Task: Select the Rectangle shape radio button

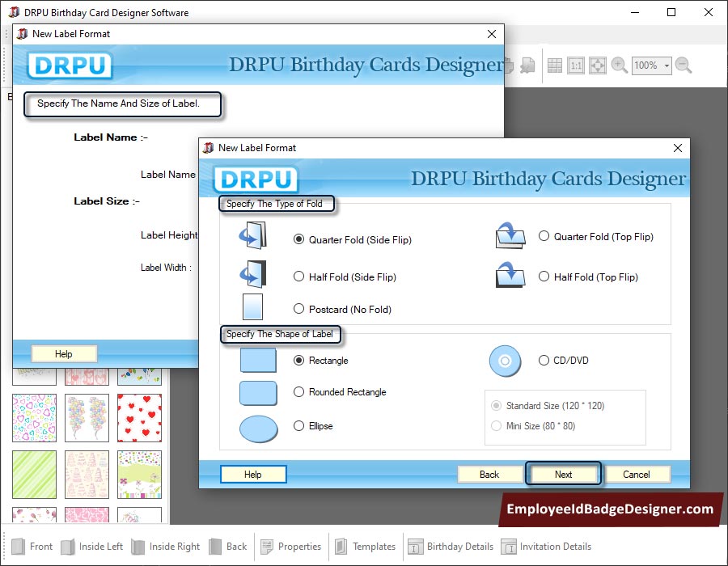Action: 299,360
